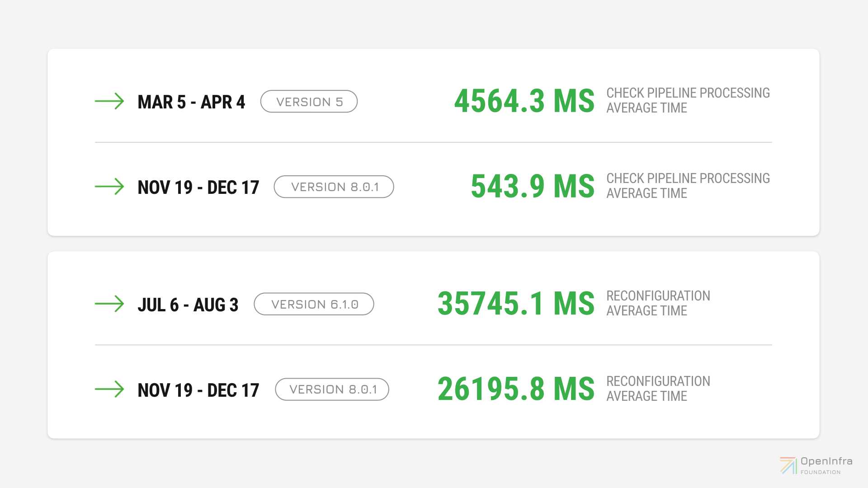This screenshot has width=868, height=488.
Task: Click the MAR 5 - APR 4 date range
Action: click(191, 102)
